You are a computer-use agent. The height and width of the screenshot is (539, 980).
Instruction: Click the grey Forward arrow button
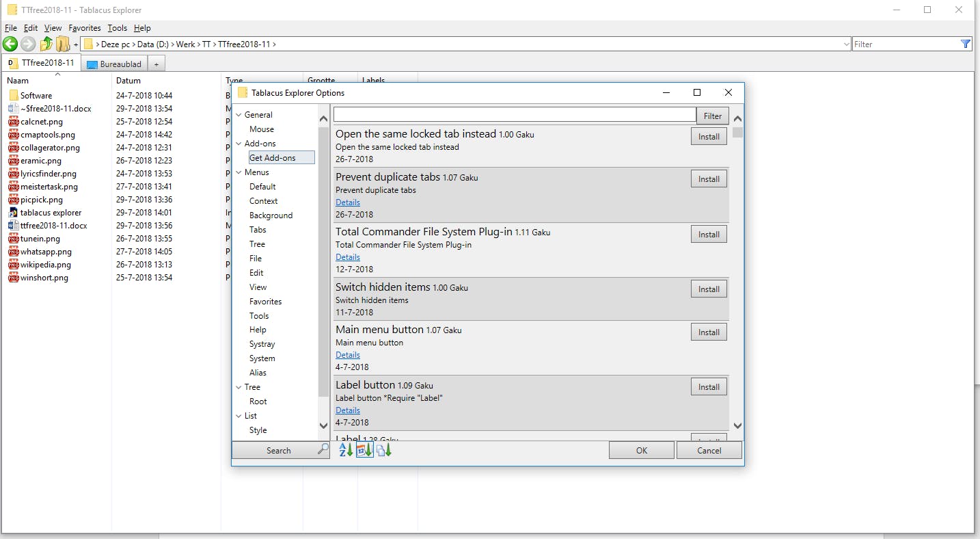(x=28, y=44)
